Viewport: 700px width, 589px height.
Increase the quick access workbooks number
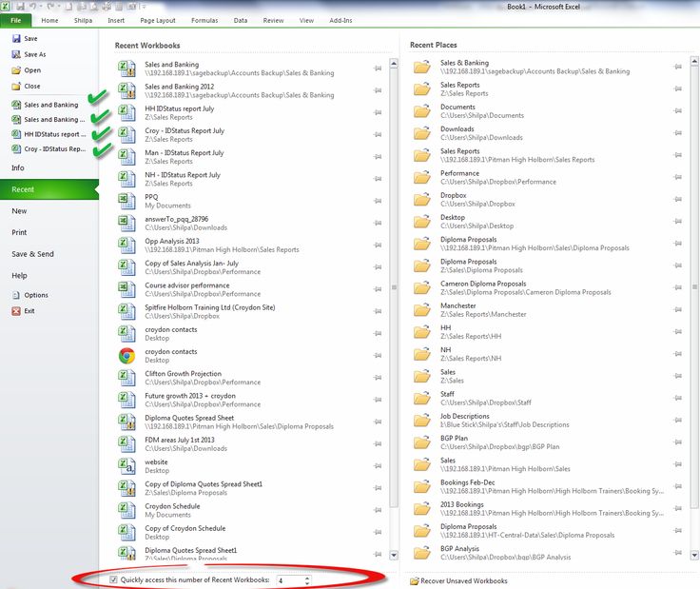tap(307, 578)
